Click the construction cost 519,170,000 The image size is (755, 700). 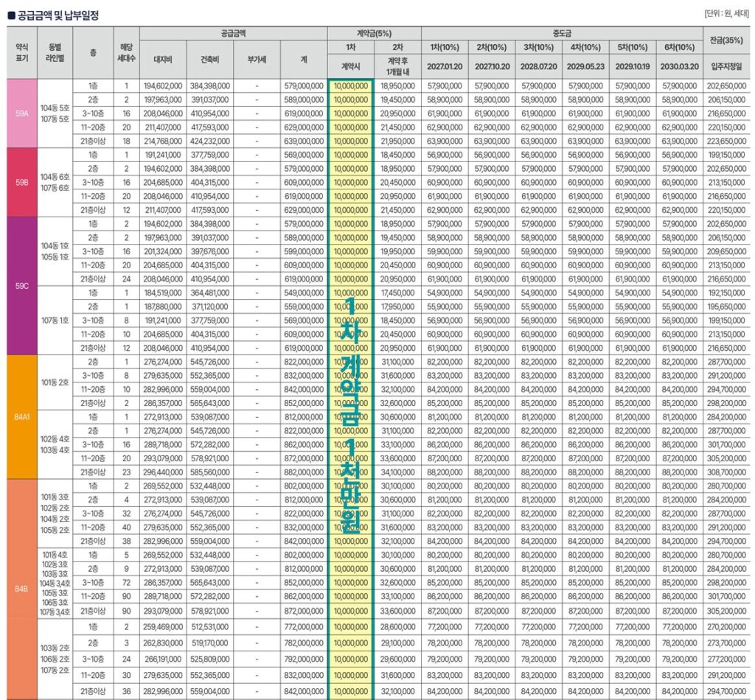(x=210, y=643)
